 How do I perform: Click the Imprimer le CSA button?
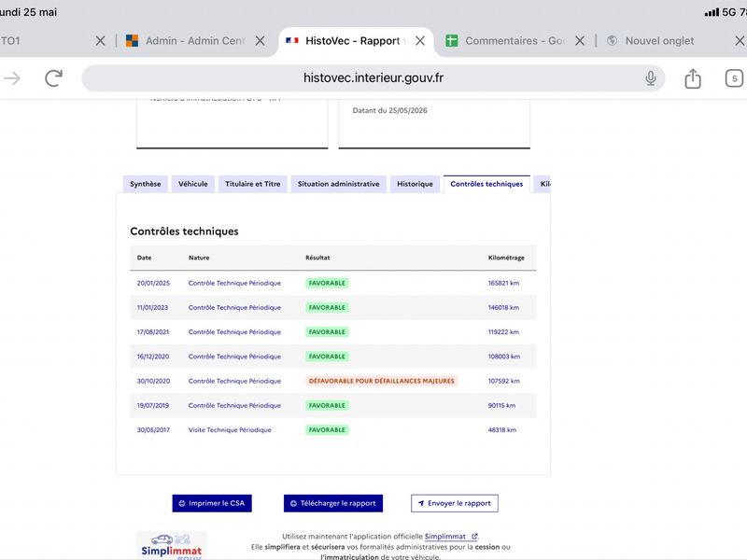pos(212,503)
